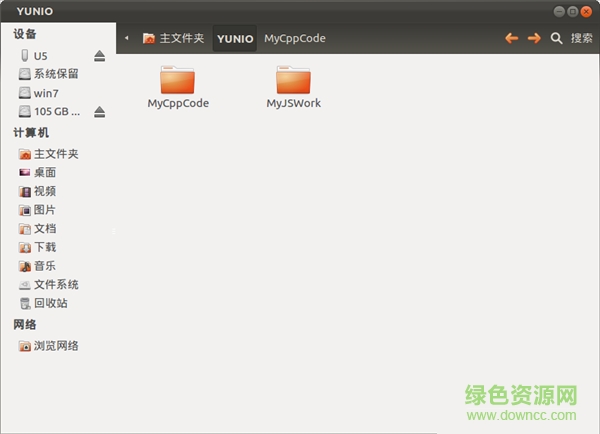
Task: Open 下载 folder in the sidebar
Action: [x=45, y=247]
